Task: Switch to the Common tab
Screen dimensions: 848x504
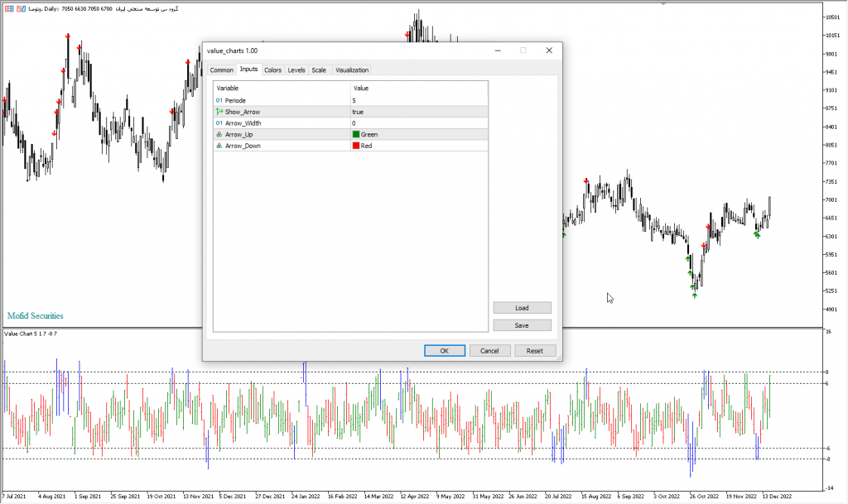Action: click(221, 70)
